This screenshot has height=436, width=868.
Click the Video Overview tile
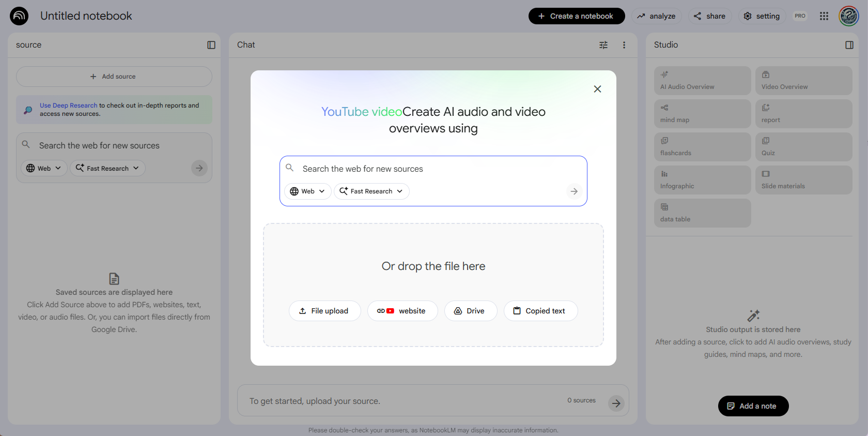[x=803, y=81]
